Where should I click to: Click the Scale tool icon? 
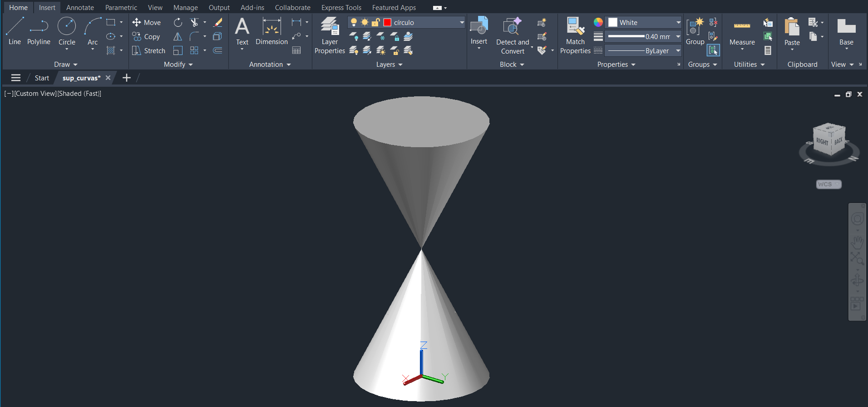(178, 50)
